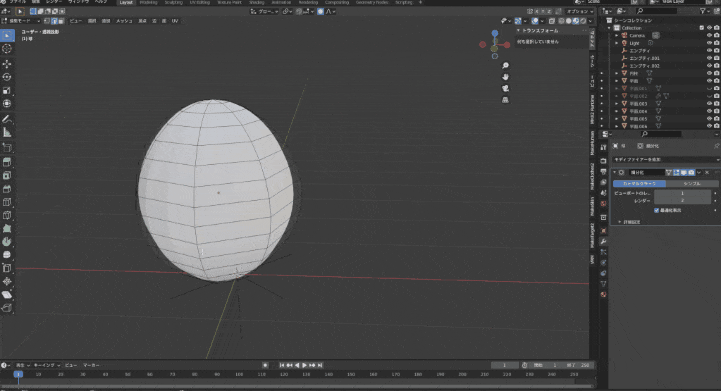Expand the Light item in outliner
Screen dimensions: 721x391
pos(617,43)
